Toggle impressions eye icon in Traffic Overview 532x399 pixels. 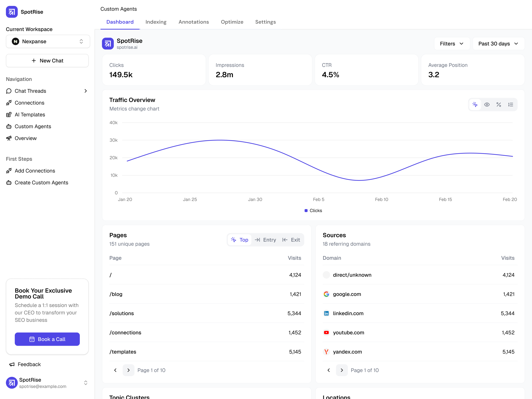coord(487,105)
